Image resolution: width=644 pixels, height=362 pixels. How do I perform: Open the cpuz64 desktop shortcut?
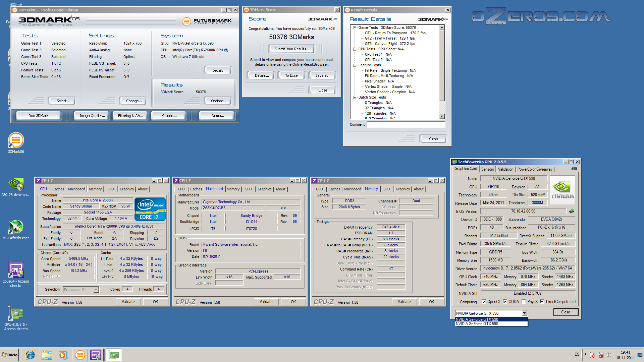[16, 274]
